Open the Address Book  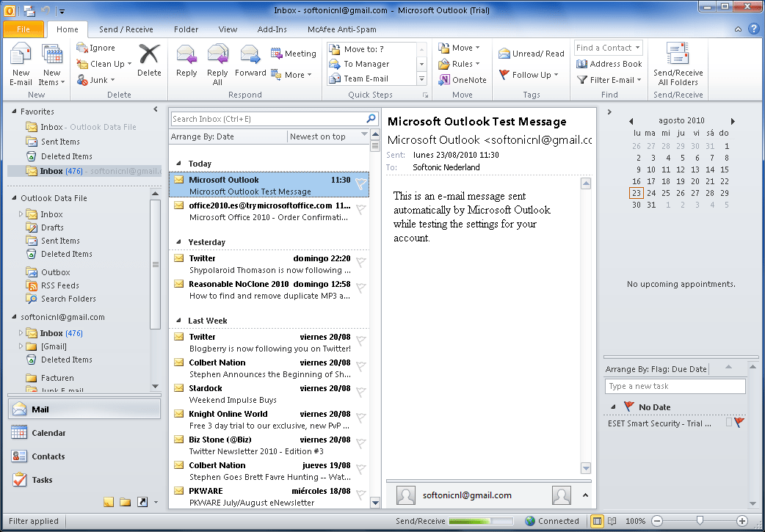pos(609,64)
